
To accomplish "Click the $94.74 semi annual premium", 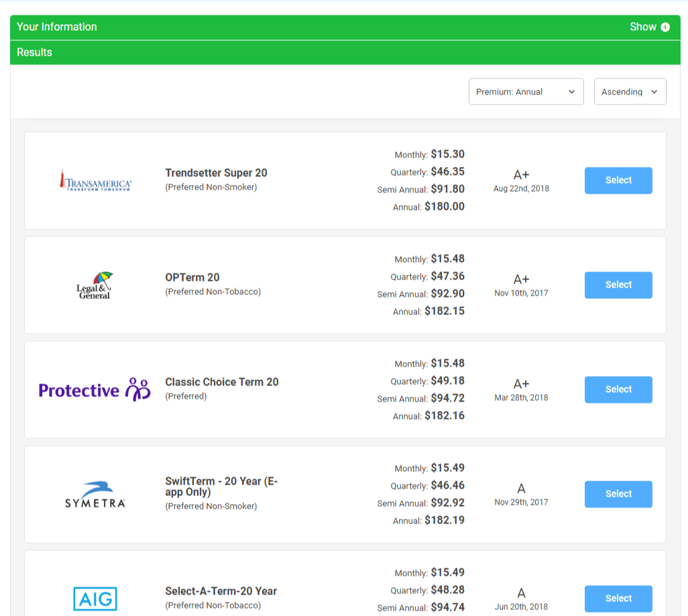I will 447,607.
